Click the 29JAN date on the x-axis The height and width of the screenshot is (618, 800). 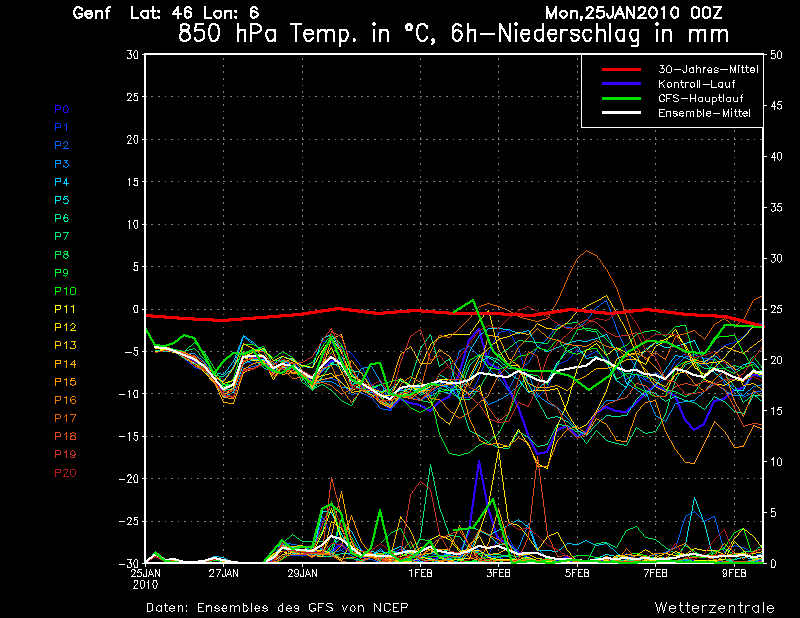pos(302,574)
